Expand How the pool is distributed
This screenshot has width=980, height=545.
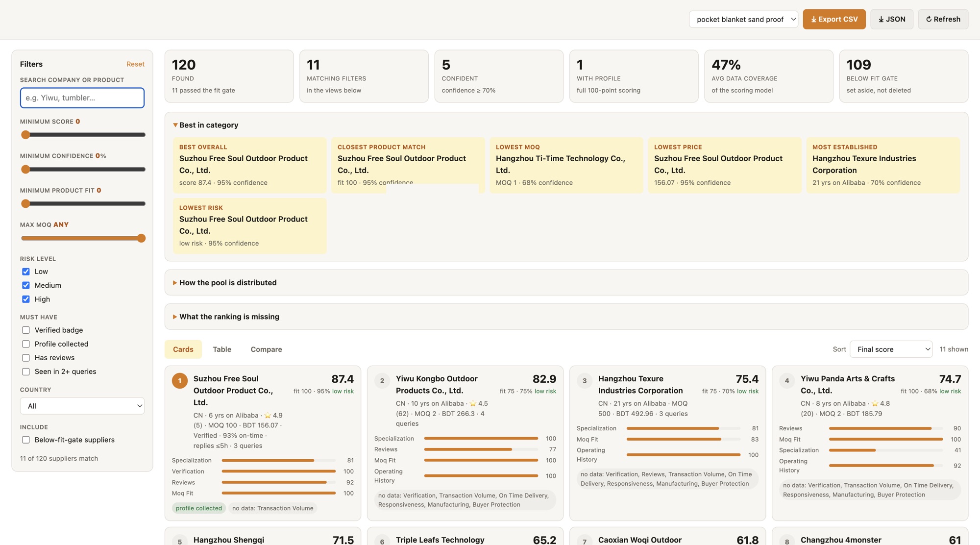pyautogui.click(x=225, y=283)
